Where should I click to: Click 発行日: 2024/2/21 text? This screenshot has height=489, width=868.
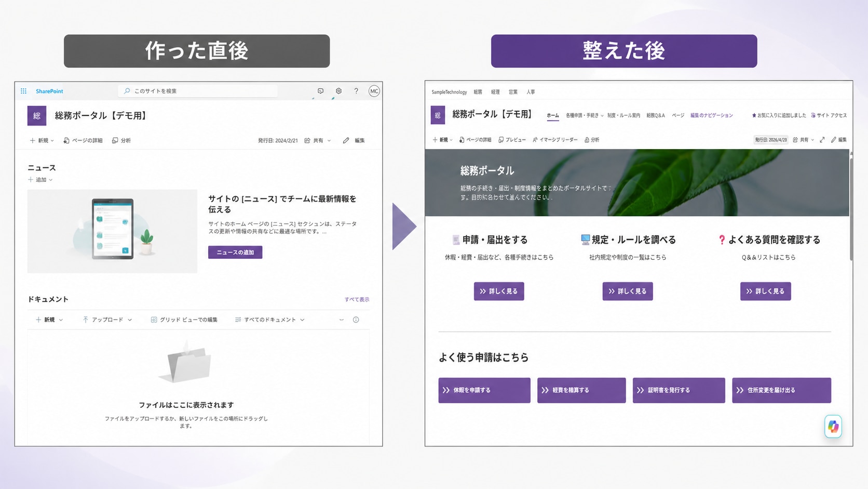coord(278,140)
